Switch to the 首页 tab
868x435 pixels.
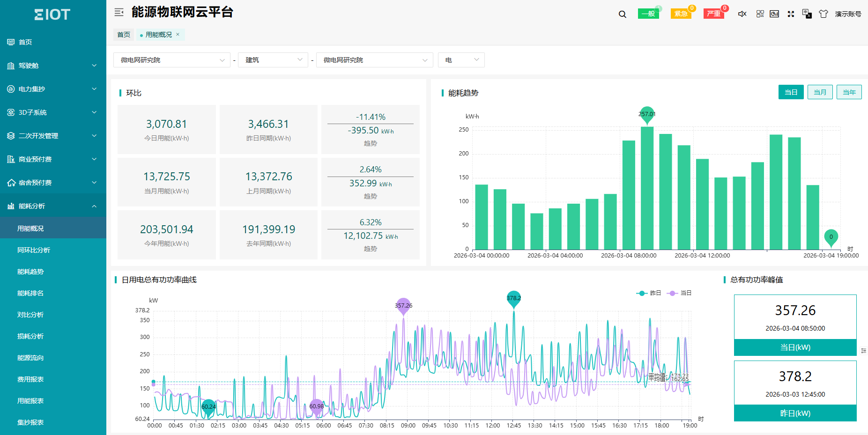coord(124,35)
